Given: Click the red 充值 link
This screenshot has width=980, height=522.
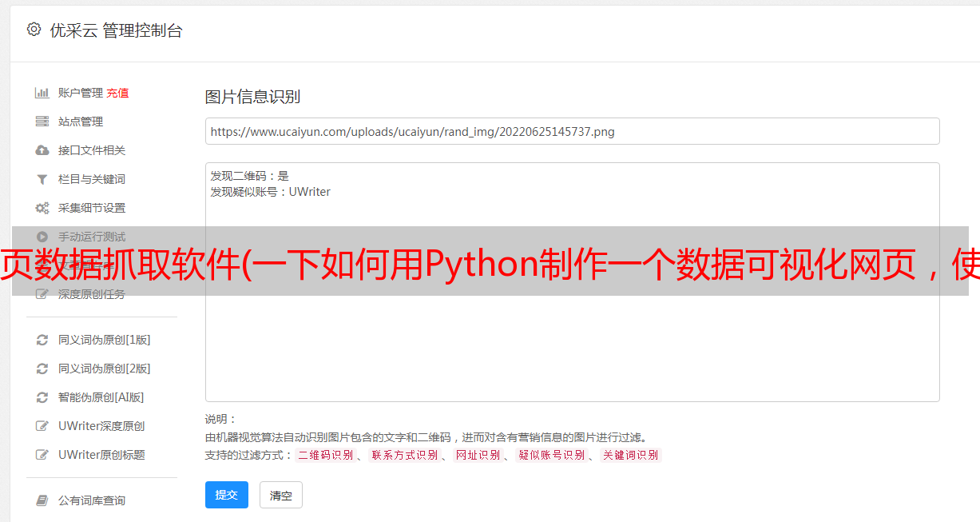Looking at the screenshot, I should pyautogui.click(x=117, y=93).
